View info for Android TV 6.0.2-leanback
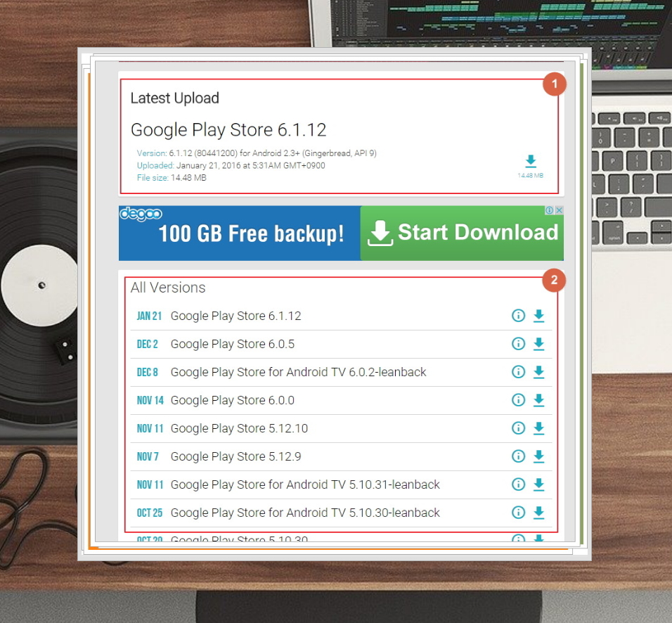Viewport: 672px width, 623px height. click(518, 372)
